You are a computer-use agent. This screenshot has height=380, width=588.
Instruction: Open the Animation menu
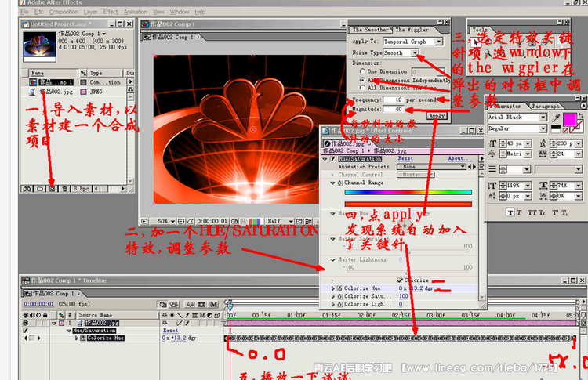(136, 12)
